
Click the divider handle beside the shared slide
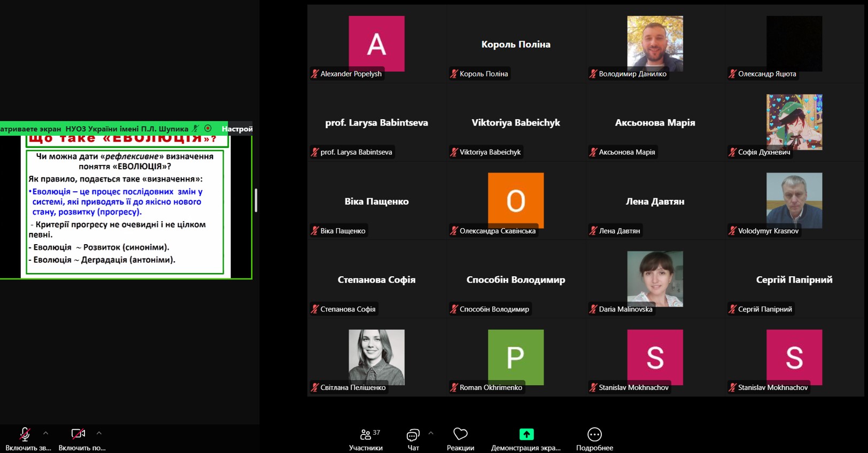click(256, 200)
